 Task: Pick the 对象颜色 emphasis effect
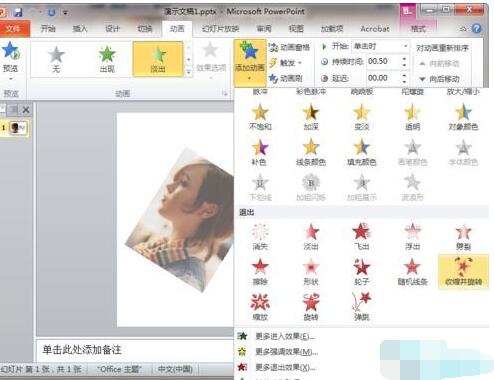[463, 117]
